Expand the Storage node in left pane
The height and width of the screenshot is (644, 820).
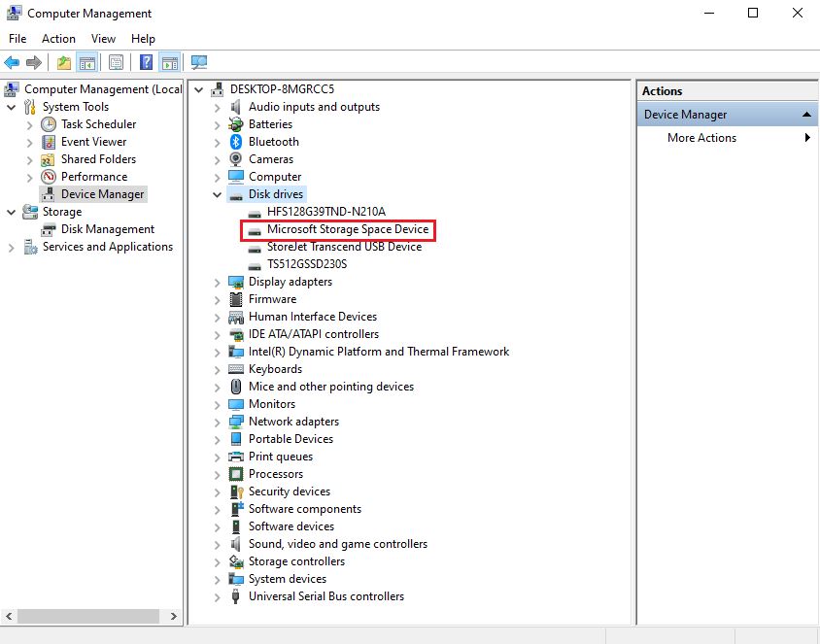(x=9, y=212)
